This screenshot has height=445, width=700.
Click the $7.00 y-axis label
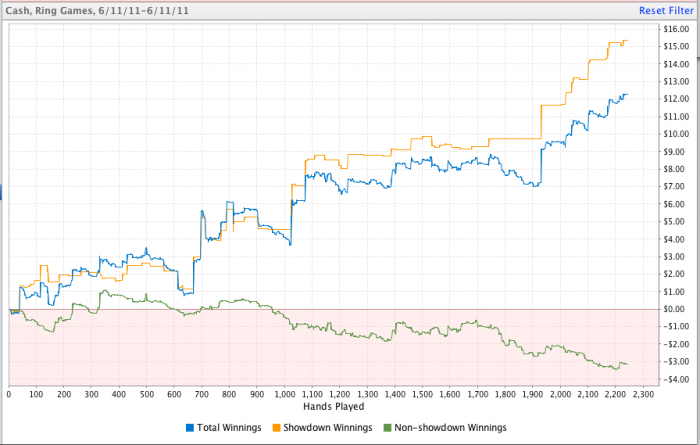coord(676,186)
